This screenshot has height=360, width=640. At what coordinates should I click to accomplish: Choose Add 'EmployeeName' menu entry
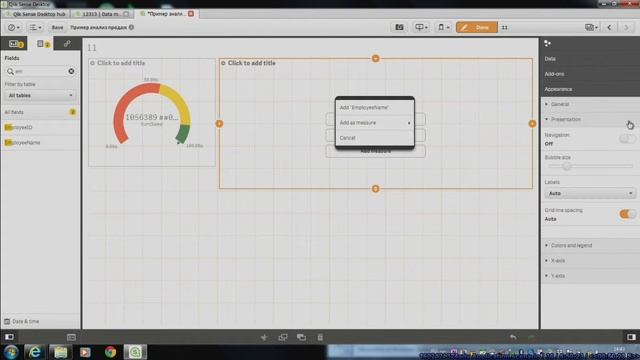[375, 107]
